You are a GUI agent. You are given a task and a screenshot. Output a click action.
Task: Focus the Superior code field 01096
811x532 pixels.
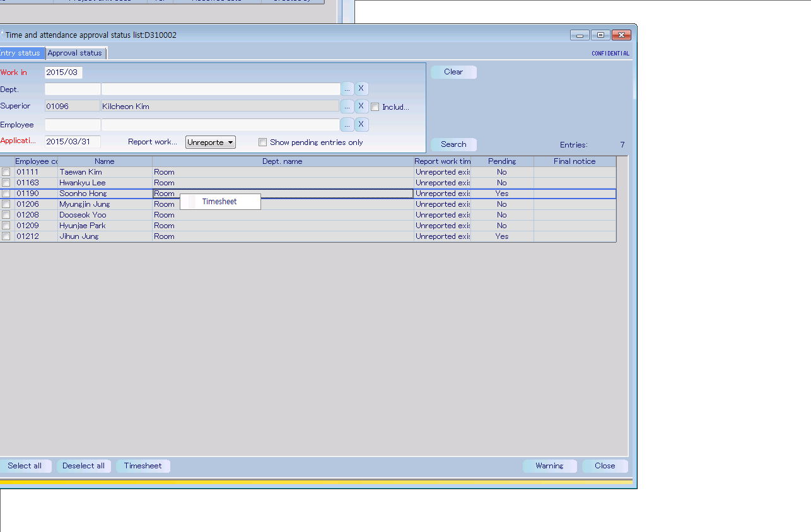73,107
